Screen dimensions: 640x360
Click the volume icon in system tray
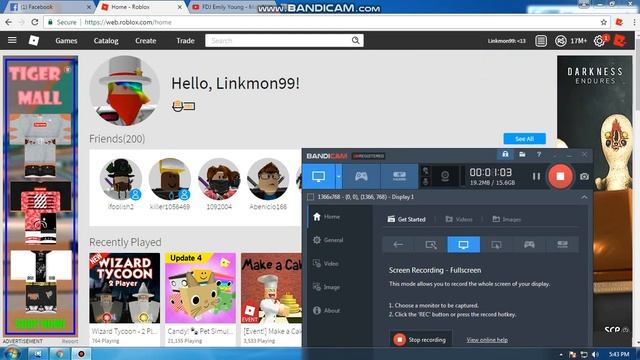click(x=595, y=354)
